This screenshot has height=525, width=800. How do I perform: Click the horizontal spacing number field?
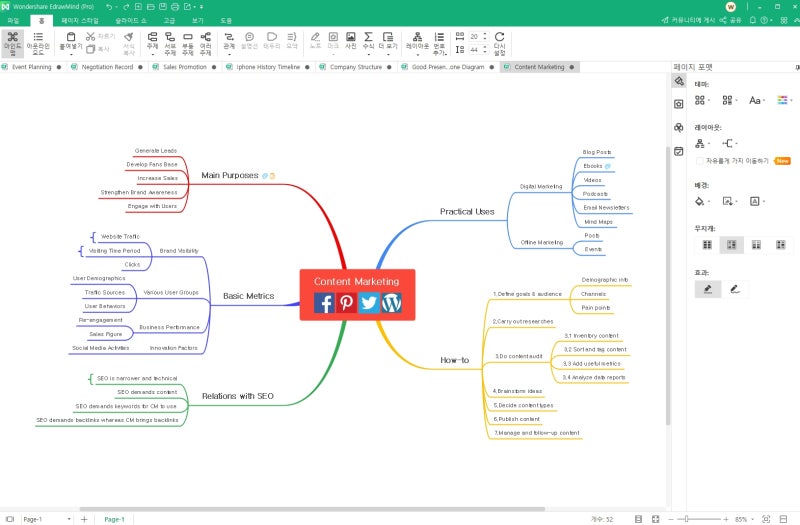pos(475,36)
